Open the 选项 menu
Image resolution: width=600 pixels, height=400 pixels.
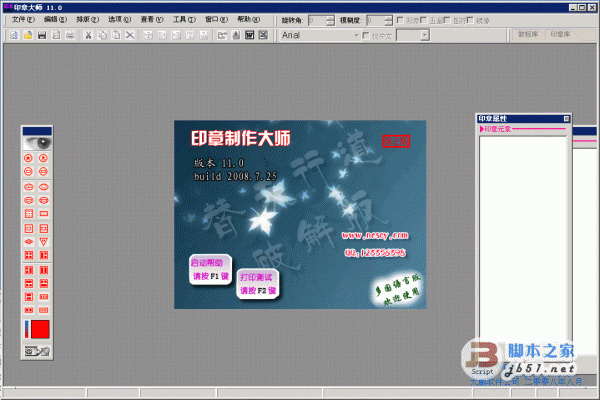(119, 20)
